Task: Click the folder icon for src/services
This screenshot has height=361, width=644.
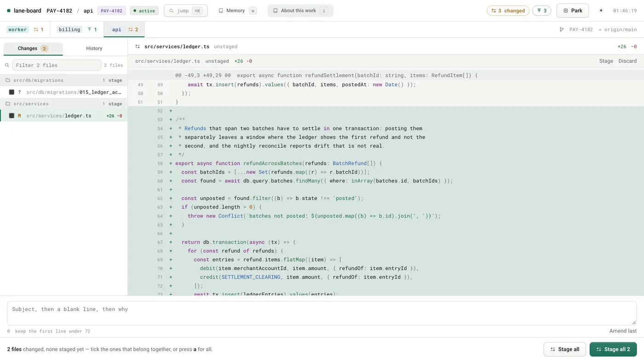Action: [8, 104]
